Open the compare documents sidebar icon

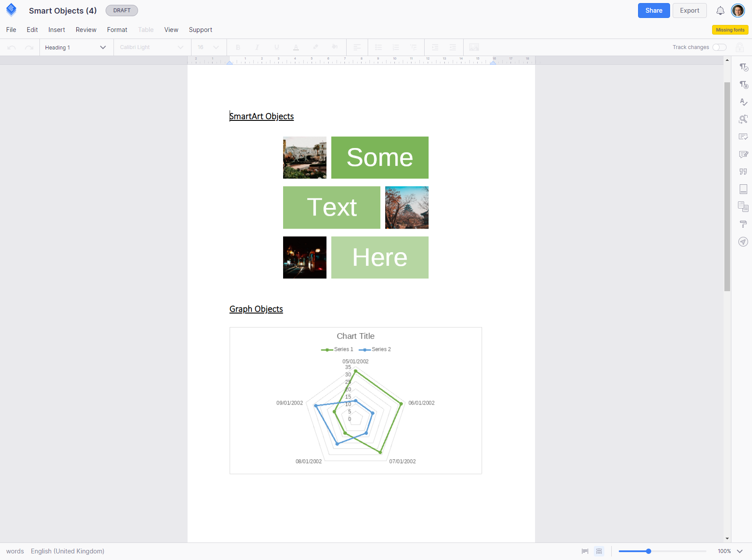point(744,207)
